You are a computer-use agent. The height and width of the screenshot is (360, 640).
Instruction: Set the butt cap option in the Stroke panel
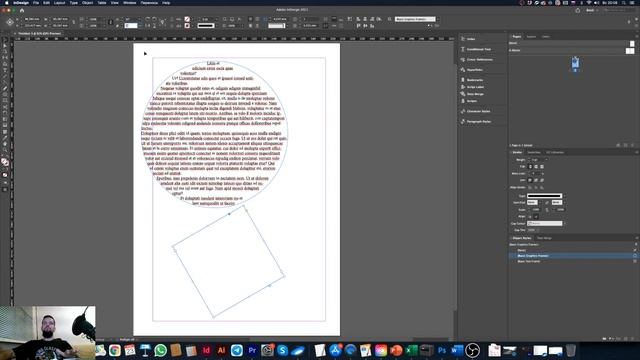(x=530, y=167)
